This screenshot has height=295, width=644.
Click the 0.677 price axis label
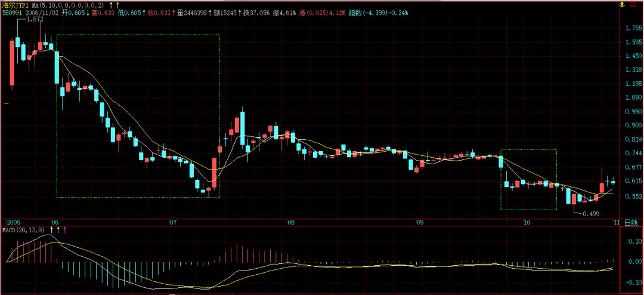(635, 167)
